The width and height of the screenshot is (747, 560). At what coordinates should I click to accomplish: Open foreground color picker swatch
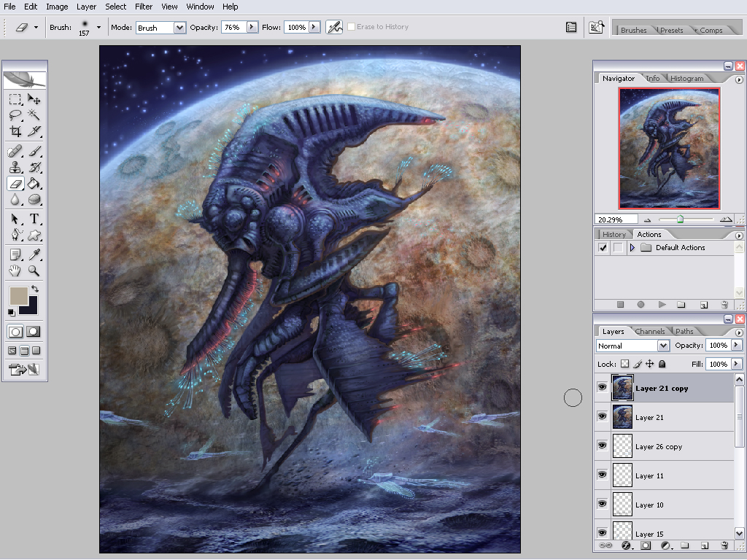[x=18, y=296]
